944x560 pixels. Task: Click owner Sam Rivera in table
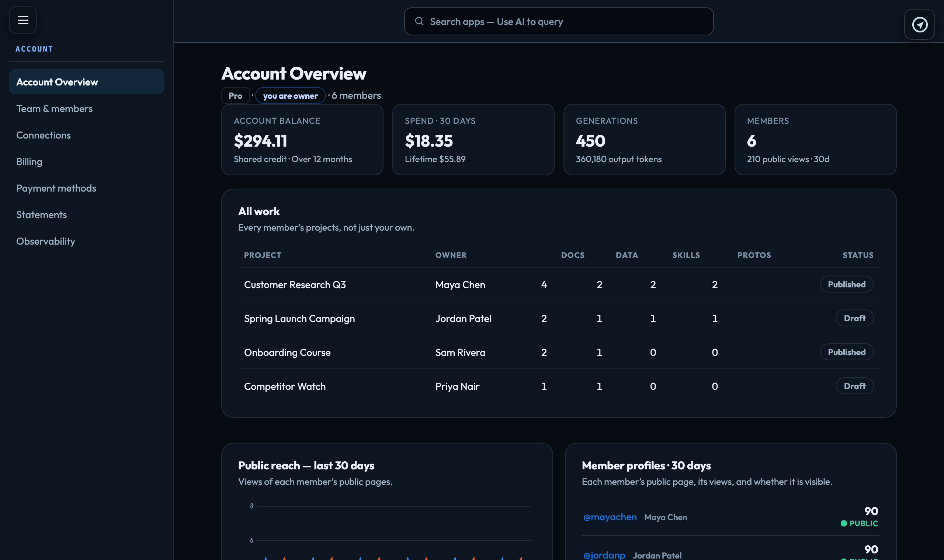[x=460, y=353]
